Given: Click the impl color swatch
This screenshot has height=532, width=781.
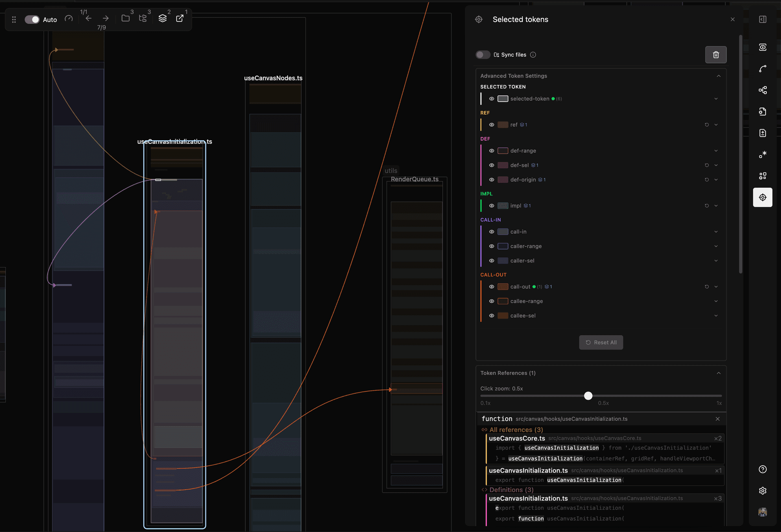Looking at the screenshot, I should tap(503, 206).
